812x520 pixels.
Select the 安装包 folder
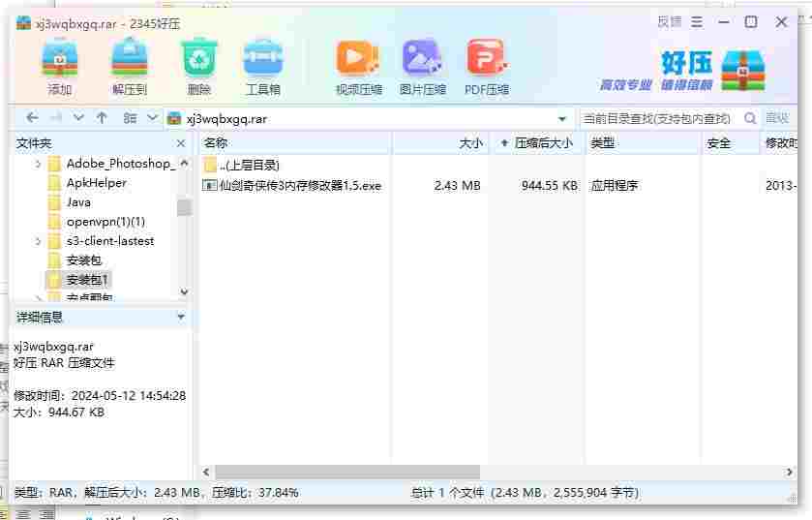point(84,260)
